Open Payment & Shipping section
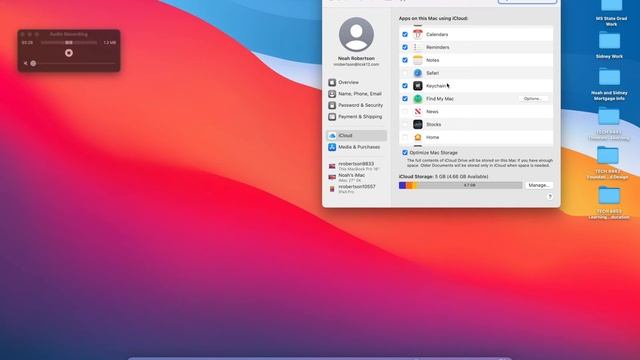 (356, 117)
